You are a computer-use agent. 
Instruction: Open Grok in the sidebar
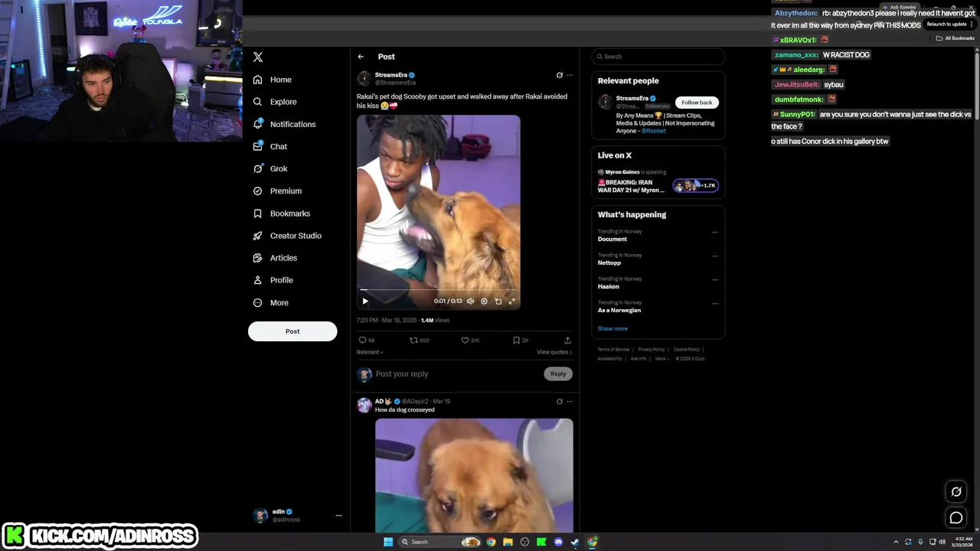point(269,168)
